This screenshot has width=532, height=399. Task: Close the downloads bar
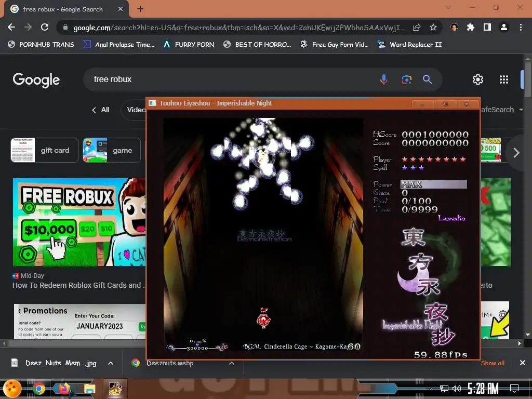coord(523,363)
